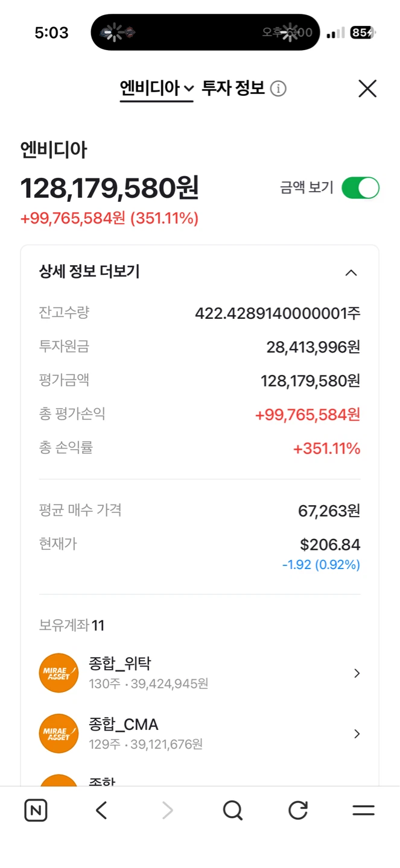Screen dimensions: 400x868
Task: Tap the 현재가 $206.84 price value
Action: [330, 545]
